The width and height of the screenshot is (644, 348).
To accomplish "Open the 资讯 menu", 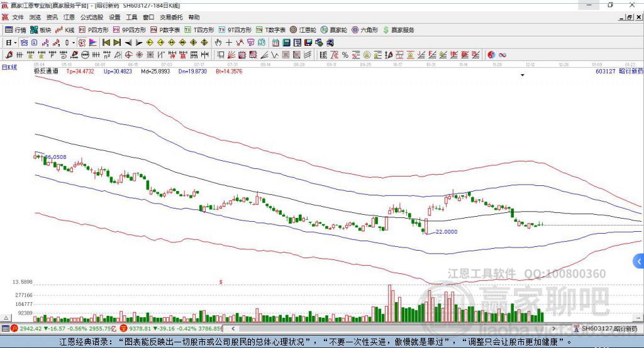I will [52, 17].
